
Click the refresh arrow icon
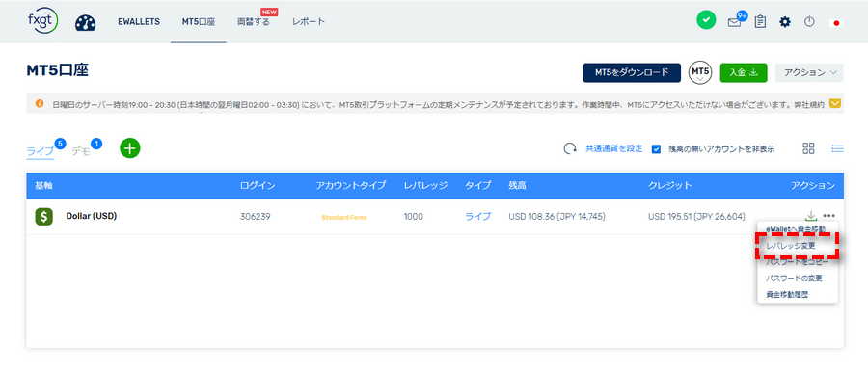[570, 148]
